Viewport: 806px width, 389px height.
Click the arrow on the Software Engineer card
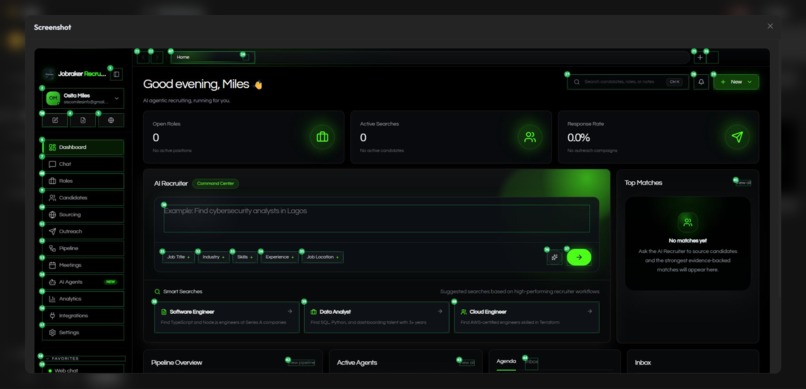pos(290,311)
